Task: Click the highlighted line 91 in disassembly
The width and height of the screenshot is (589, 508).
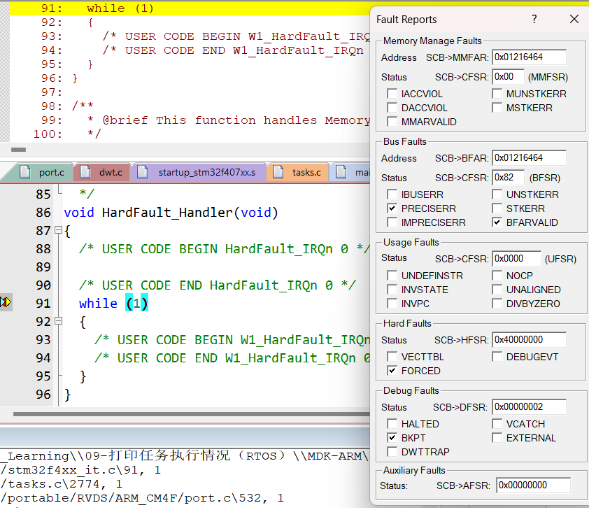Action: 190,8
